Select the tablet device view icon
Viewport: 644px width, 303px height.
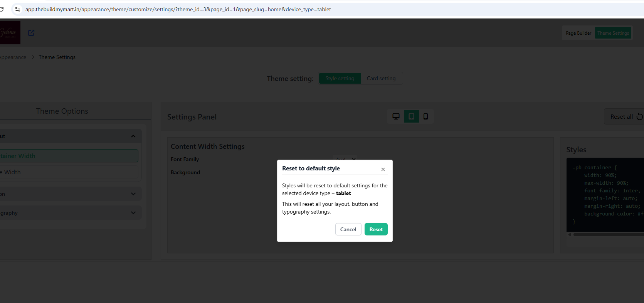(x=411, y=116)
